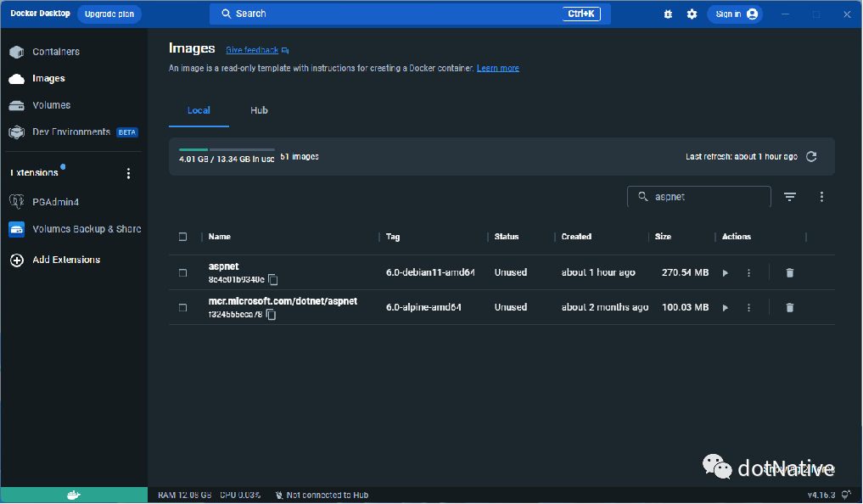Click the refresh images icon
This screenshot has height=504, width=863.
pos(811,157)
